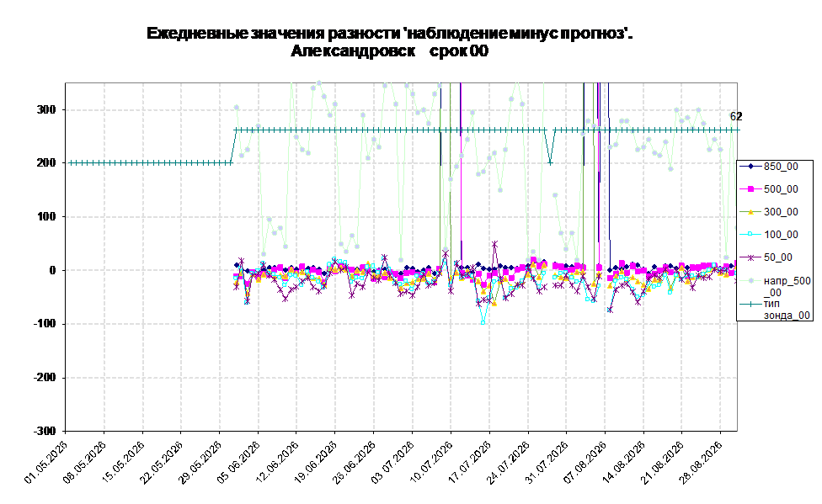Screen dimensions: 822x504
Task: Click the chart title line starting with 'Ежедневные значения разности'
Action: [389, 34]
